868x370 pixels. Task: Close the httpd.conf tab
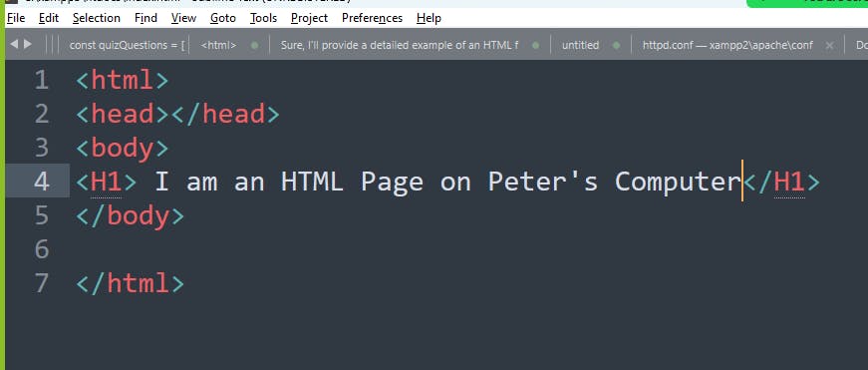[x=829, y=46]
